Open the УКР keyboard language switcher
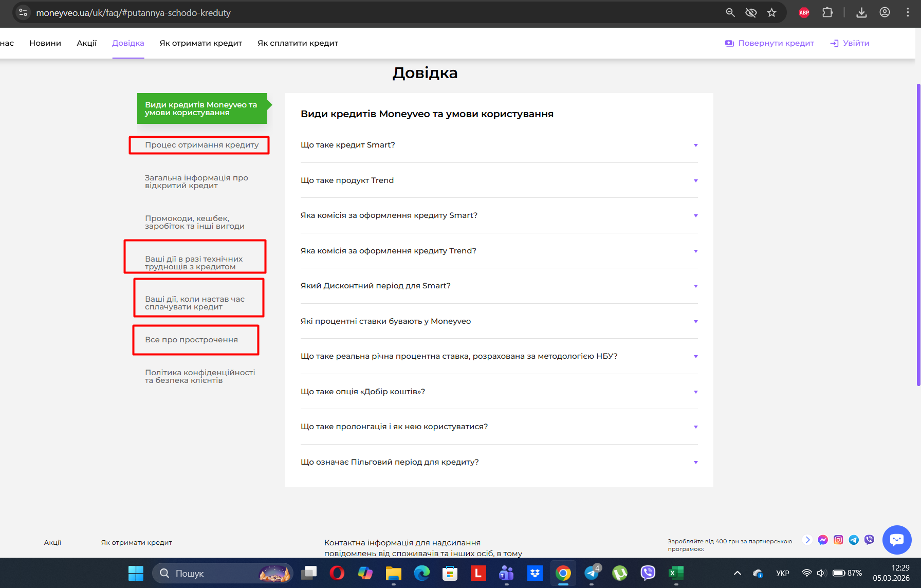The image size is (921, 588). (x=782, y=573)
